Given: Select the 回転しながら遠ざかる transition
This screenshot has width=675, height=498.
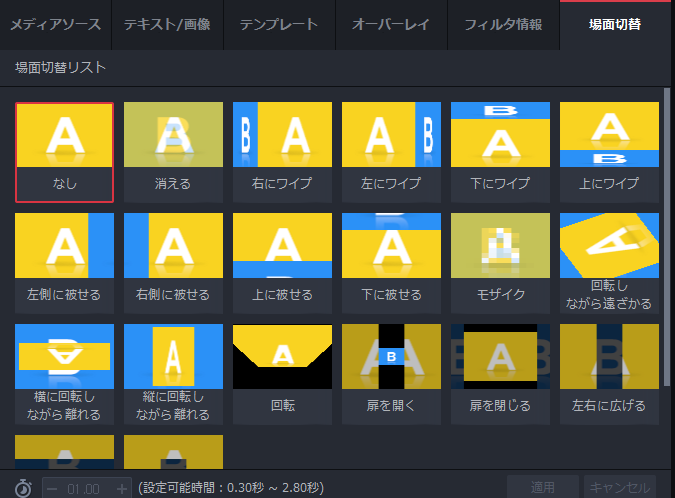Looking at the screenshot, I should [x=609, y=263].
